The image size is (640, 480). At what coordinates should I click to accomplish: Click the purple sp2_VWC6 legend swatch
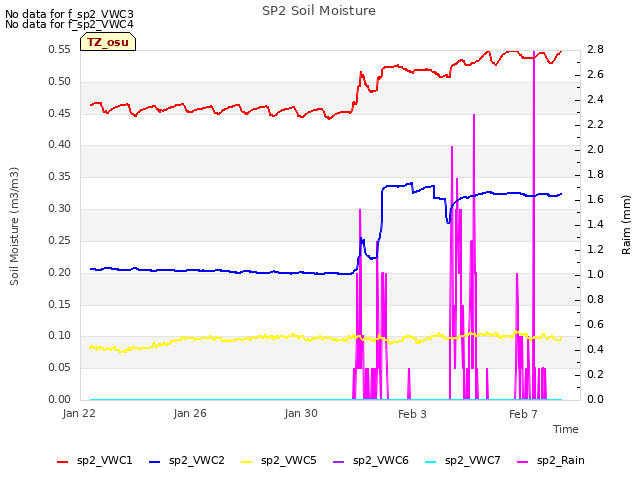(339, 462)
